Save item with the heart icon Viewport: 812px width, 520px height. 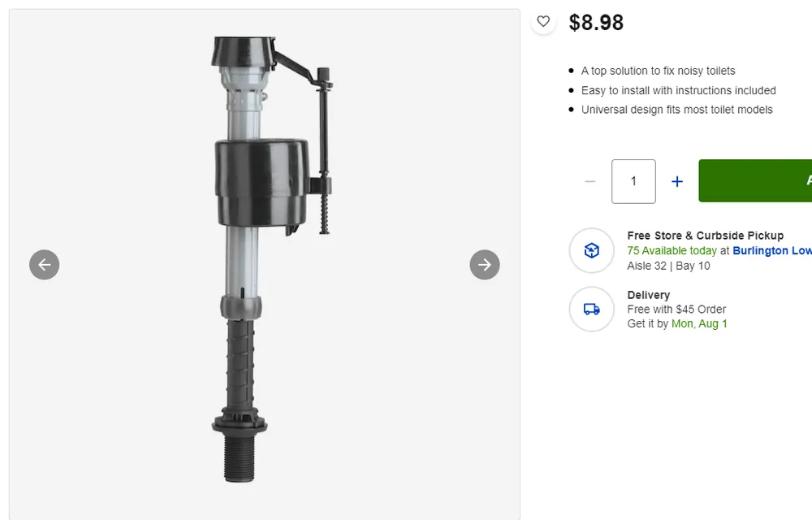[x=543, y=22]
